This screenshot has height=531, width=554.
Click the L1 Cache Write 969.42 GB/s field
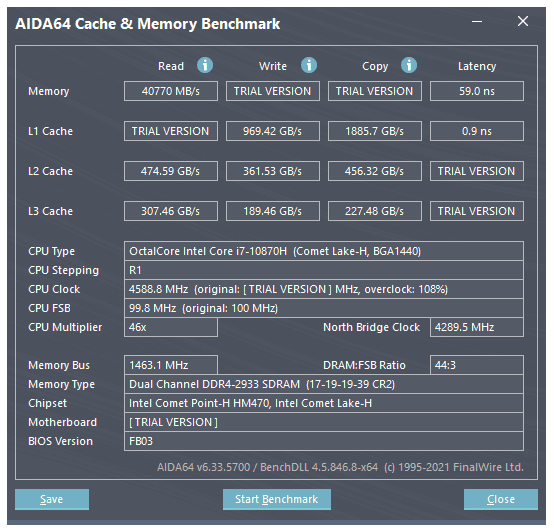(x=273, y=131)
